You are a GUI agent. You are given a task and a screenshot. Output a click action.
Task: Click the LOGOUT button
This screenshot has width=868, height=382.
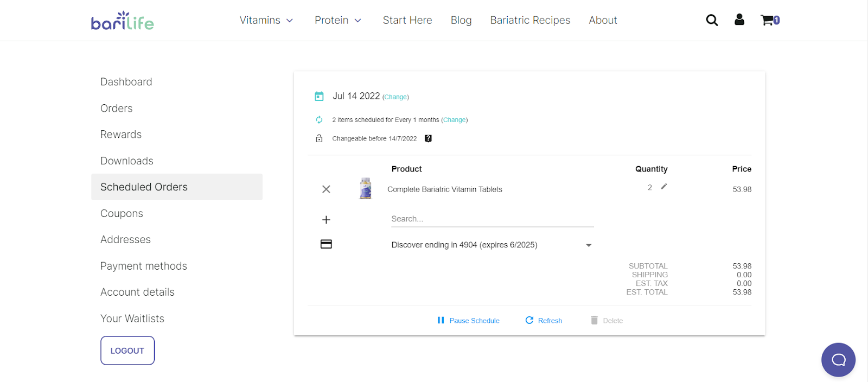coord(127,351)
